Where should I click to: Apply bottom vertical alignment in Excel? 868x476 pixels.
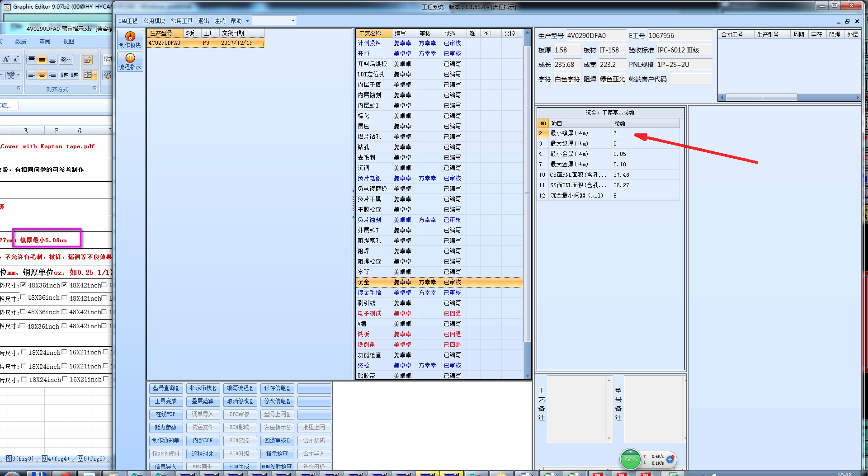coord(52,59)
